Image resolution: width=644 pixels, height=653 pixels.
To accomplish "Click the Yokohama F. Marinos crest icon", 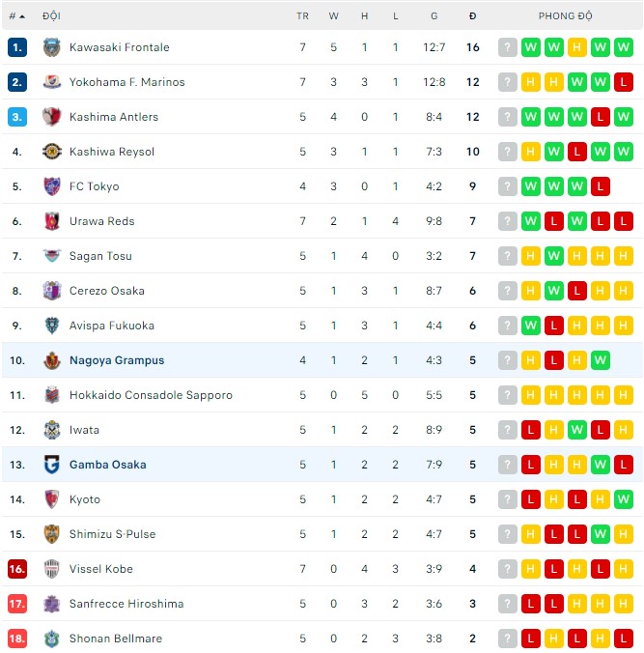I will 51,82.
